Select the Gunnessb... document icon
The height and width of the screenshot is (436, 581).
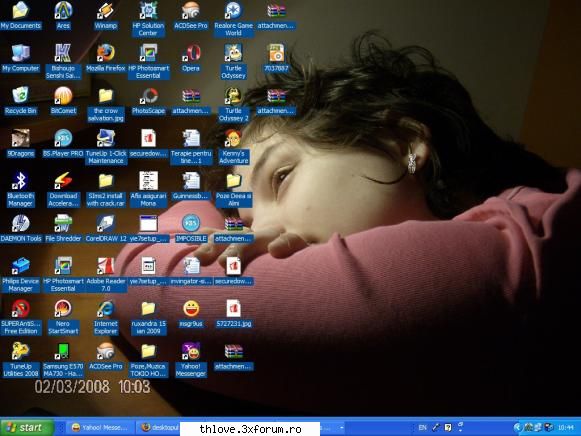click(191, 186)
